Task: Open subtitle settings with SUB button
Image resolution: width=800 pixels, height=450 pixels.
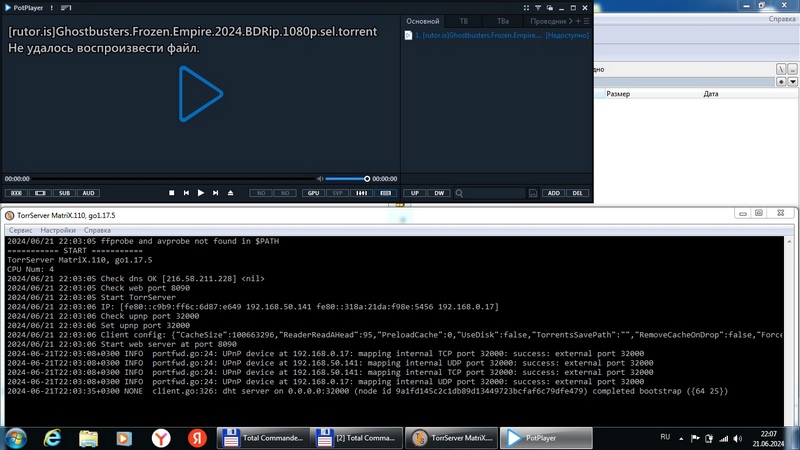Action: click(x=64, y=193)
